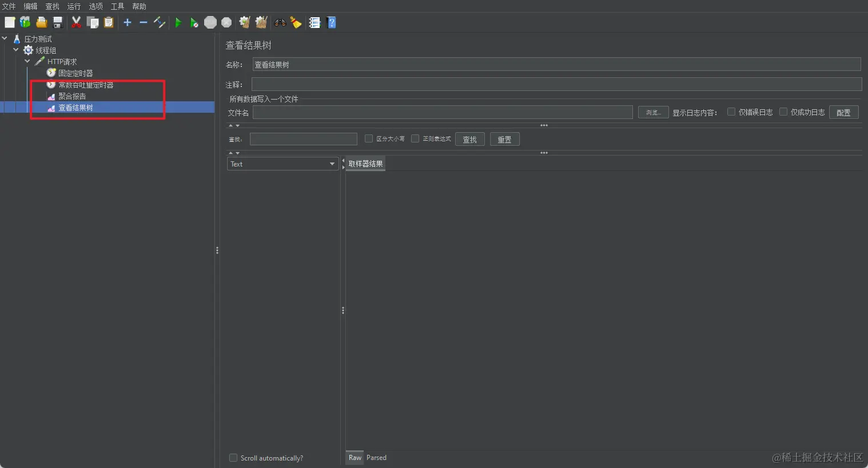This screenshot has height=468, width=868.
Task: Select 聚合报告 in the tree
Action: point(72,96)
